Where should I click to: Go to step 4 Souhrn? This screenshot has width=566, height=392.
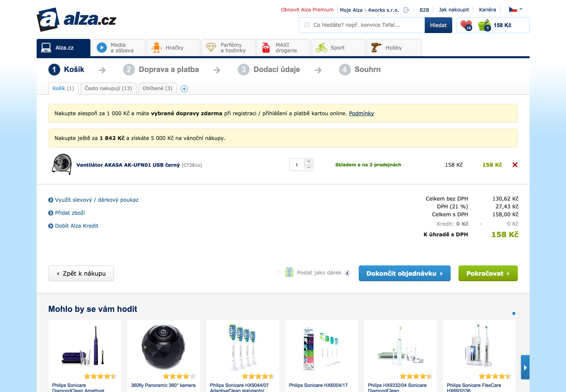click(360, 69)
